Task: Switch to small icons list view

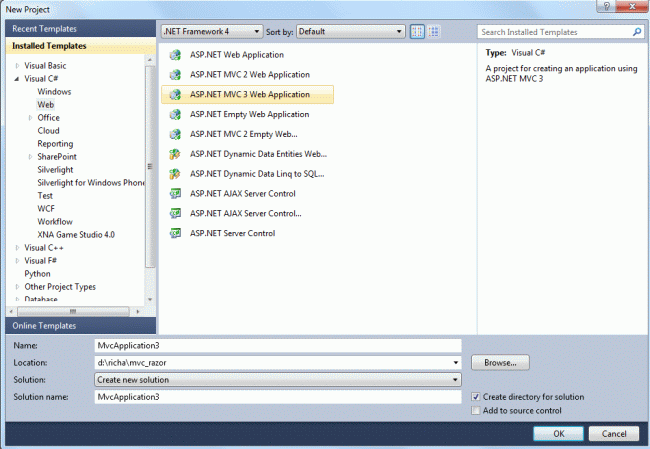Action: point(417,32)
